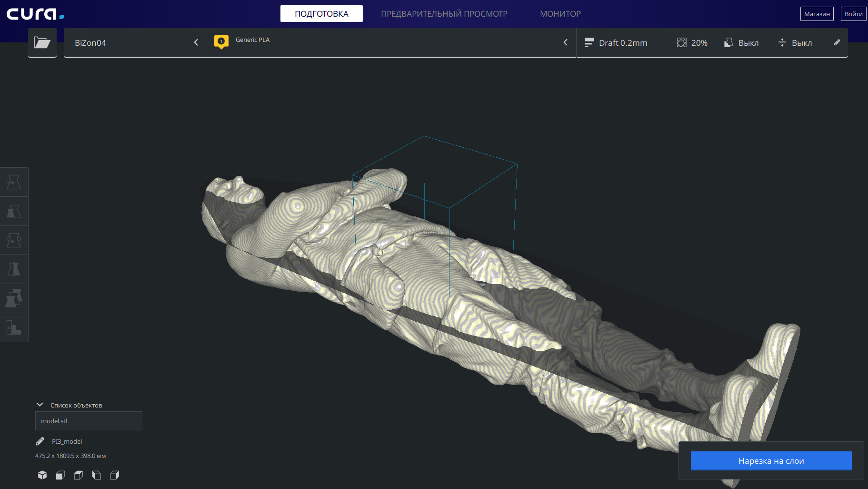Select the Mirror tool in left toolbar
Viewport: 868px width, 489px height.
tap(14, 269)
